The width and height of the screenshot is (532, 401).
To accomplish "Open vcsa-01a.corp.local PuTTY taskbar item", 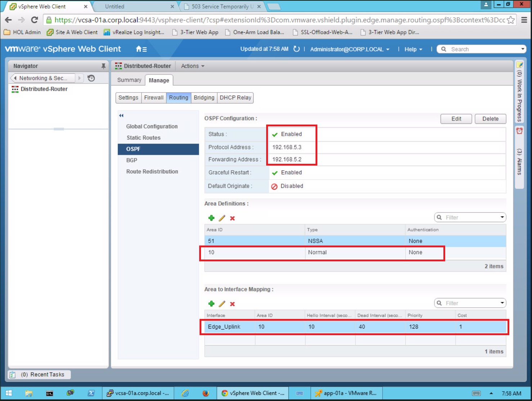I will click(138, 393).
